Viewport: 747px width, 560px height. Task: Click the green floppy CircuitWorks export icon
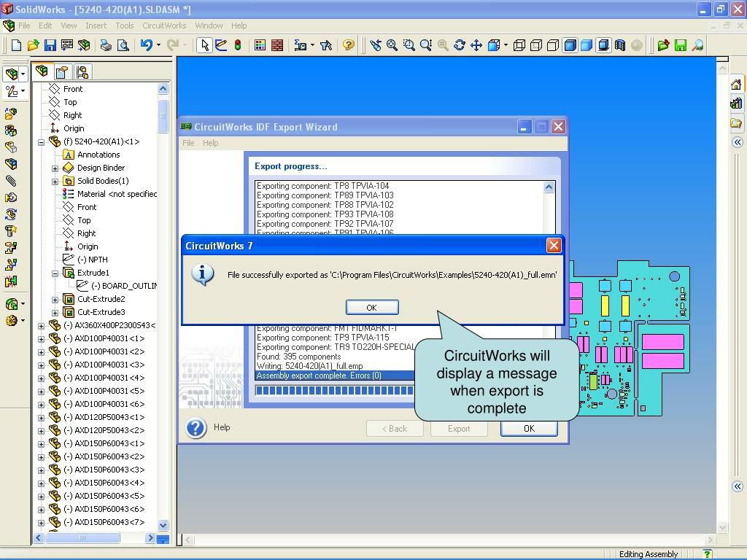pyautogui.click(x=681, y=45)
